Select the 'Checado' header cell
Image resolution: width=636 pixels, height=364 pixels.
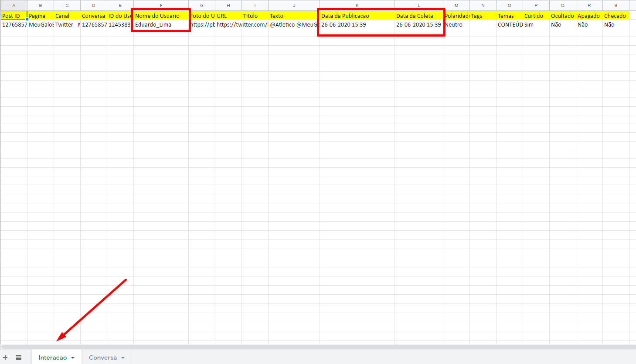[x=616, y=16]
